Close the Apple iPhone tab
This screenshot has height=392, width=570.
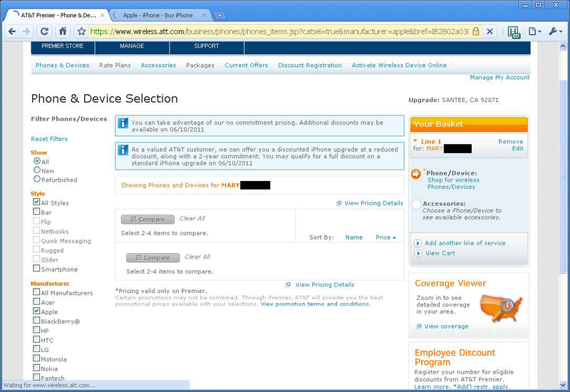click(204, 15)
